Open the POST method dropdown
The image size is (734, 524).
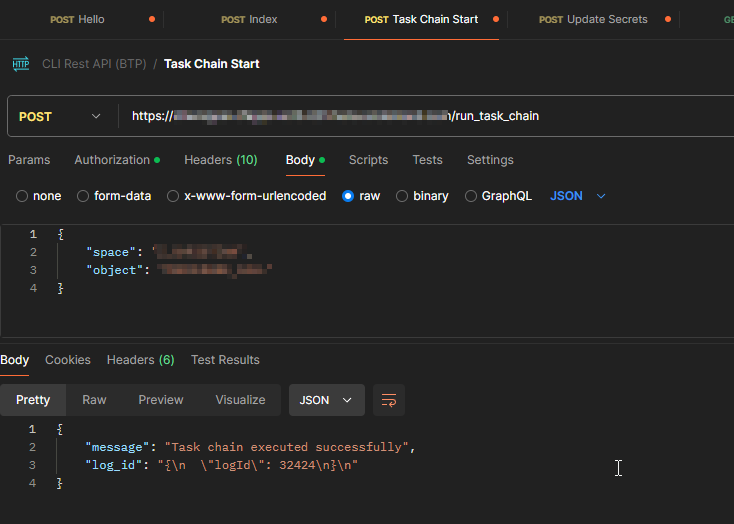click(60, 116)
